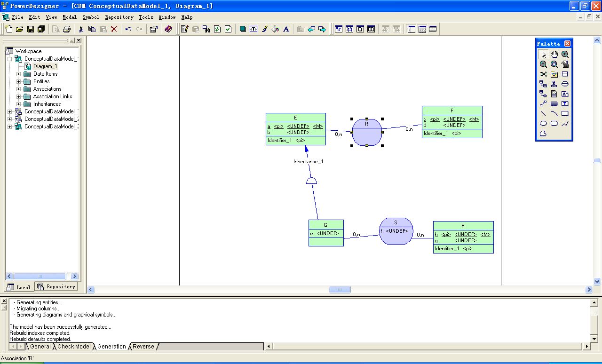The width and height of the screenshot is (602, 364).
Task: Switch to the Check Model output tab
Action: [74, 347]
